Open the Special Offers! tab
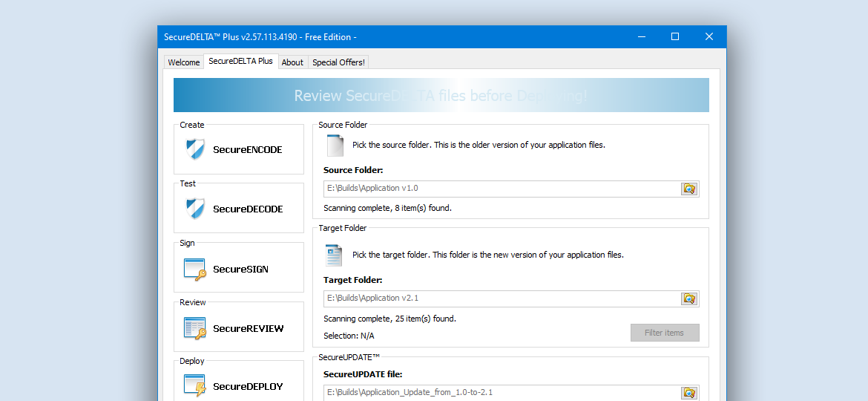 (338, 62)
